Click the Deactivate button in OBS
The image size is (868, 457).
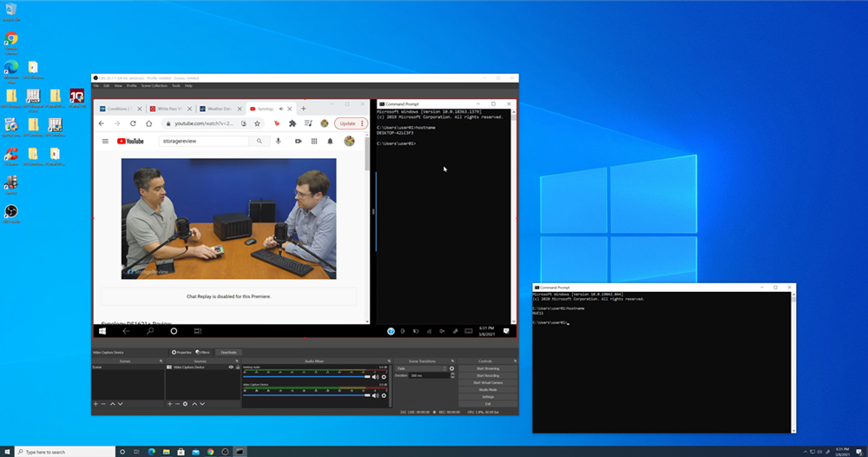(228, 352)
